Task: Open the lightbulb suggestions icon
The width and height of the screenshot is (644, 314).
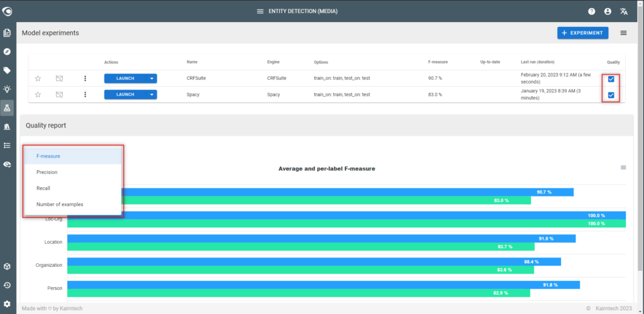Action: [7, 89]
